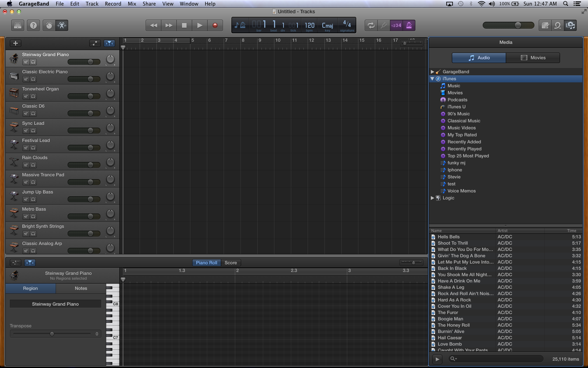
Task: Switch to the Audio media tab
Action: coord(479,57)
